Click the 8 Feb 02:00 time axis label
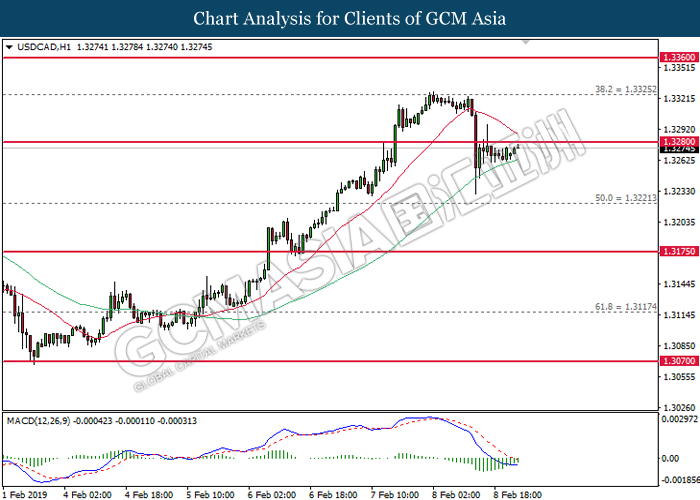The width and height of the screenshot is (700, 500). pyautogui.click(x=456, y=495)
